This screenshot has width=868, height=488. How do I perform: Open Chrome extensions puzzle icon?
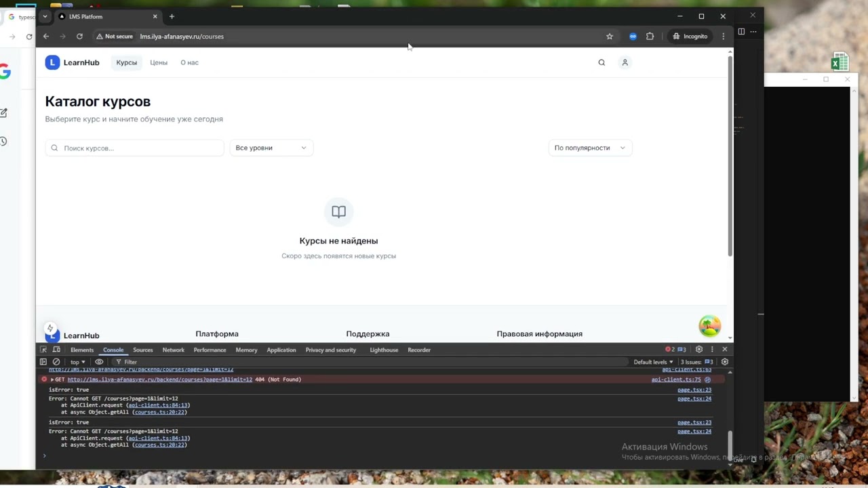(x=650, y=37)
